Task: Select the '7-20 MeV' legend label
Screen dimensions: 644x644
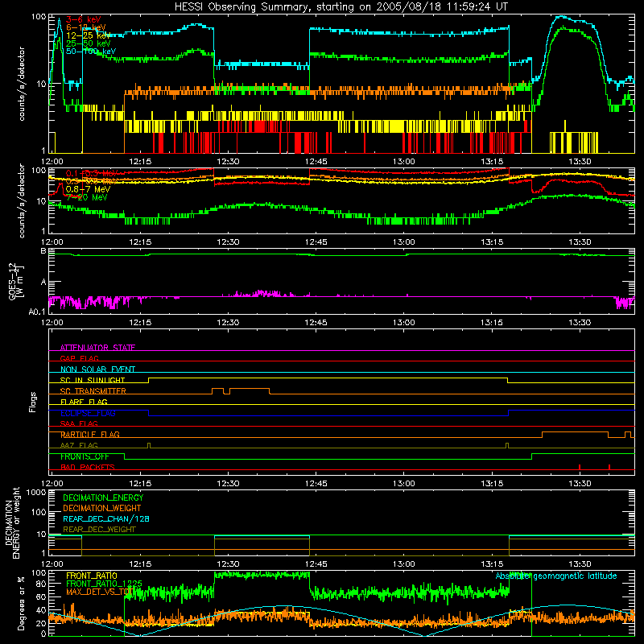Action: 86,197
